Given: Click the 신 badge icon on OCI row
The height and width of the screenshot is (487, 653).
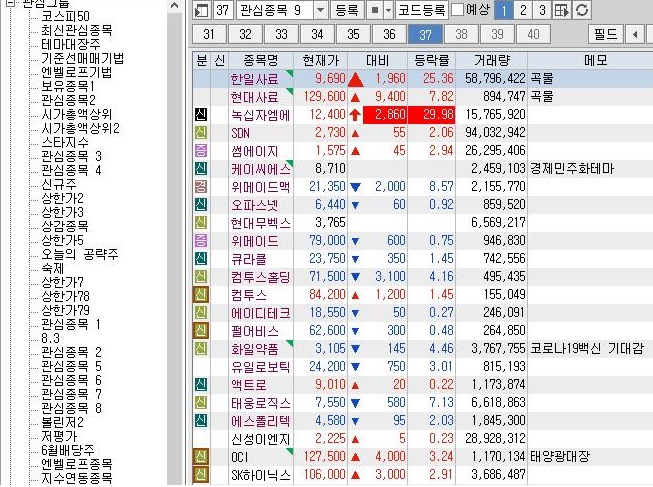Looking at the screenshot, I should [201, 457].
